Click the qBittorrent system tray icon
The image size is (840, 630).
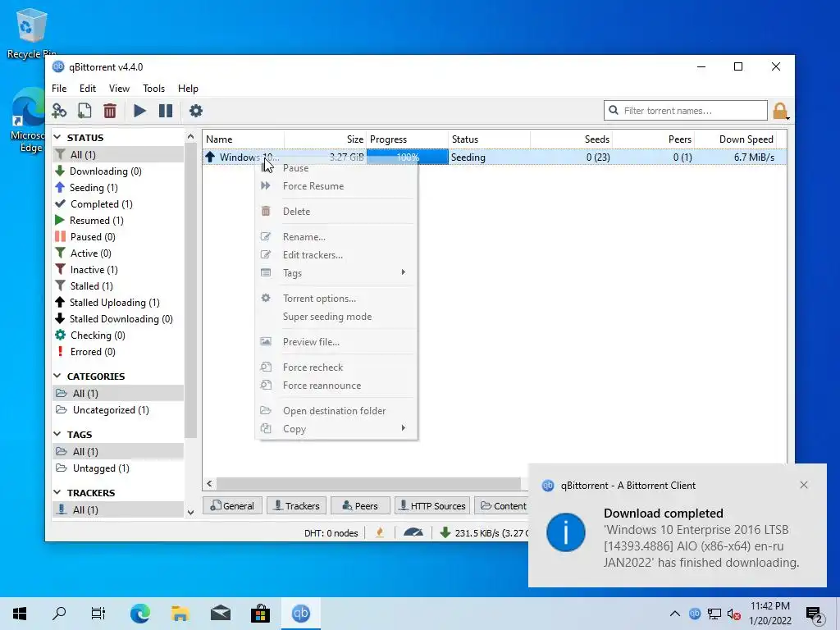695,614
